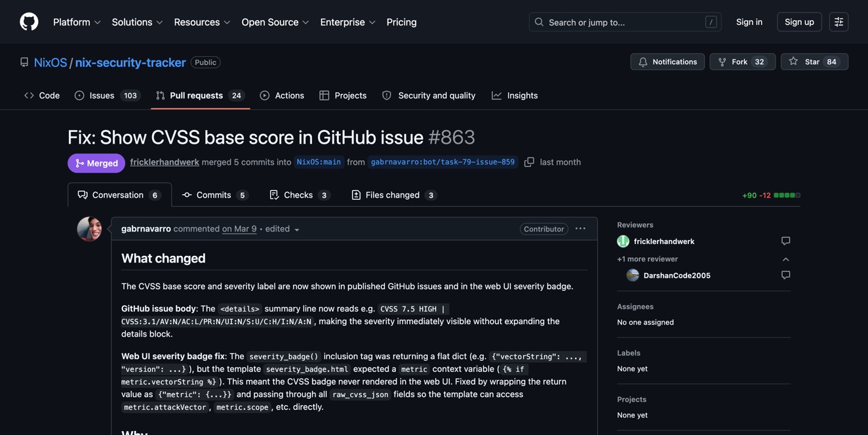Screen dimensions: 868x435
Task: Open comment options three-dot menu
Action: tap(580, 229)
